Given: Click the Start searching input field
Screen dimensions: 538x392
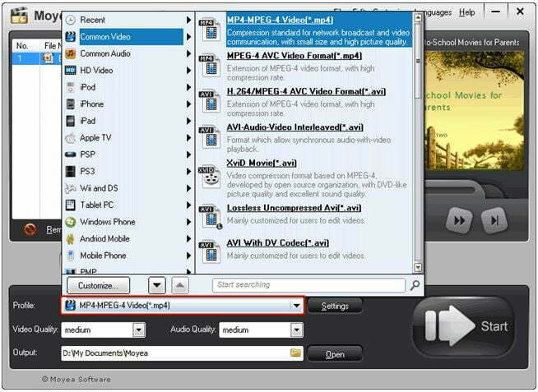Looking at the screenshot, I should tap(308, 284).
